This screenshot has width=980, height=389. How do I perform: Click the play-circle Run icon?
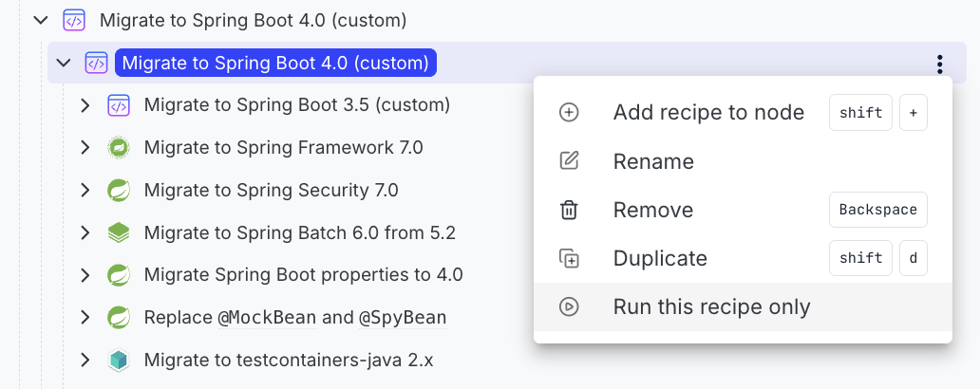coord(569,306)
